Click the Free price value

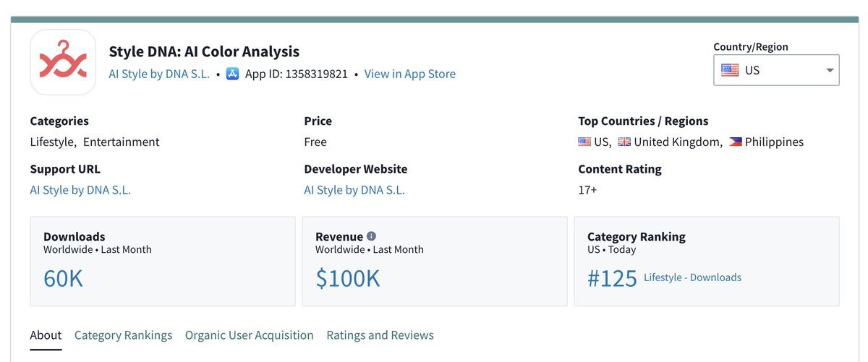(315, 142)
